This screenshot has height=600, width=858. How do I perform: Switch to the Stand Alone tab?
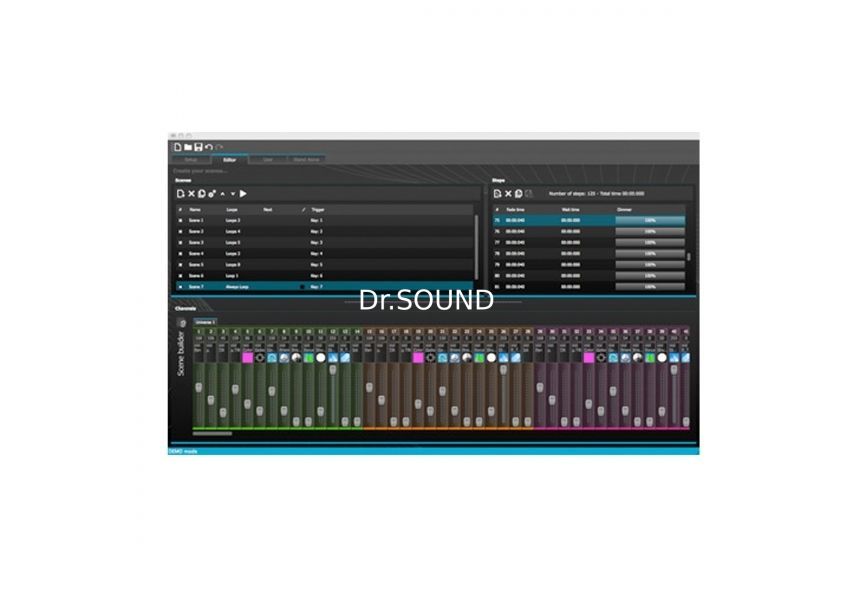click(x=306, y=160)
